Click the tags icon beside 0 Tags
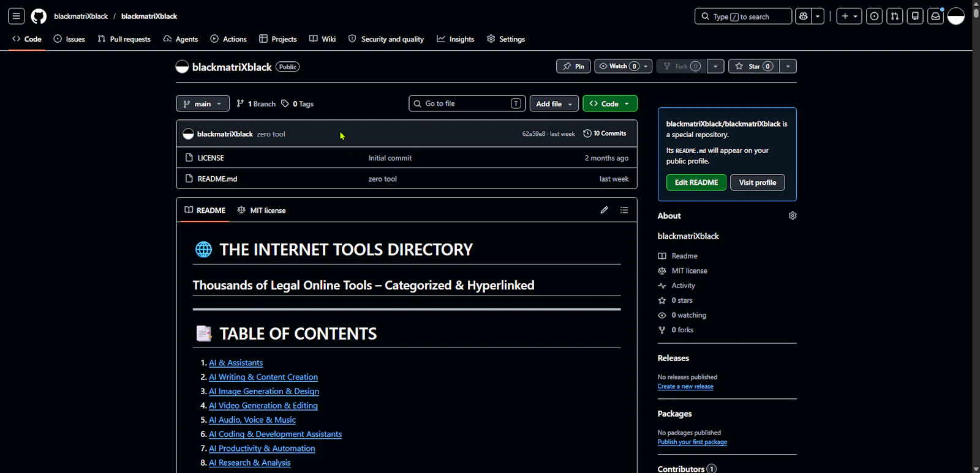This screenshot has width=980, height=473. pyautogui.click(x=285, y=104)
